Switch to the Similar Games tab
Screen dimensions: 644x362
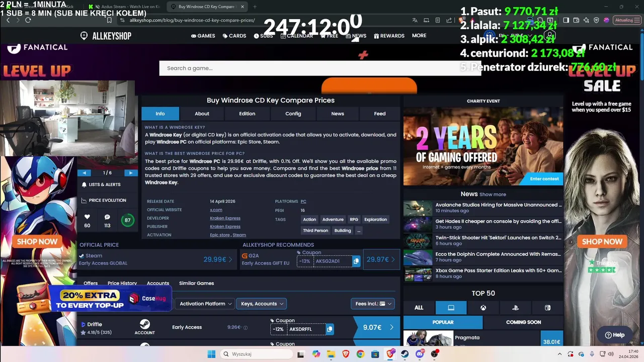(x=197, y=283)
